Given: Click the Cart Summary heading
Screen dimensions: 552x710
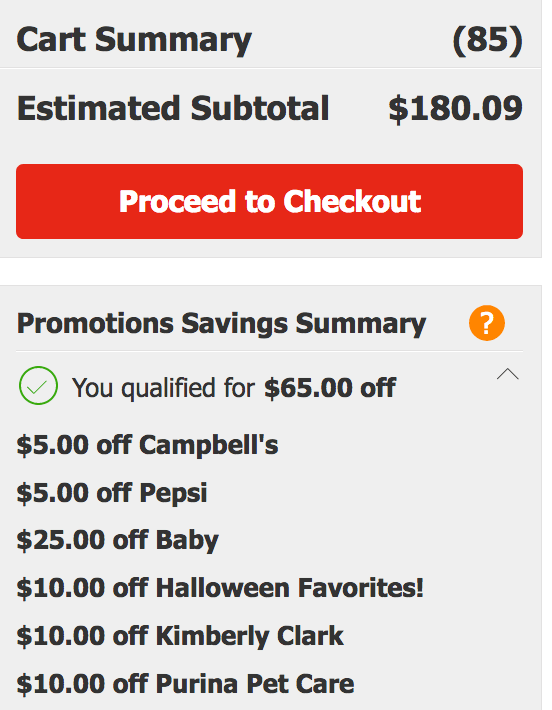Looking at the screenshot, I should click(134, 40).
